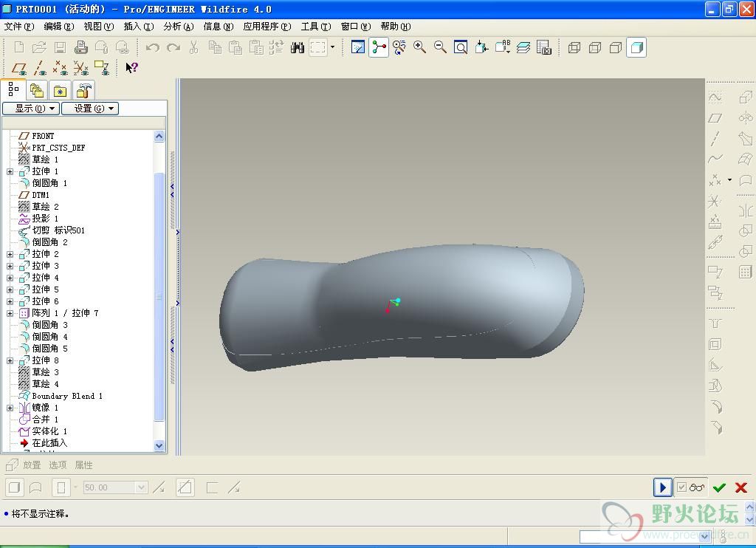Select 实体化 1 in model tree
Viewport: 756px width, 548px height.
pyautogui.click(x=49, y=431)
